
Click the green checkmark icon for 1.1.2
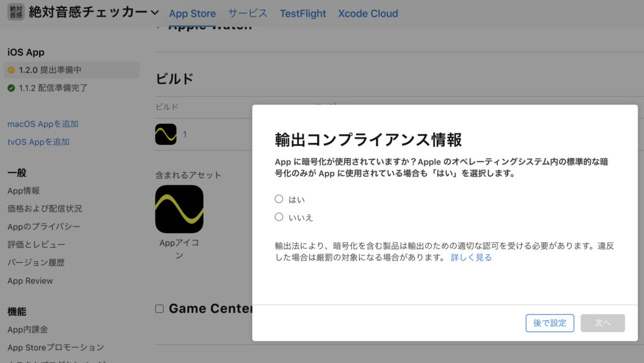coord(11,88)
